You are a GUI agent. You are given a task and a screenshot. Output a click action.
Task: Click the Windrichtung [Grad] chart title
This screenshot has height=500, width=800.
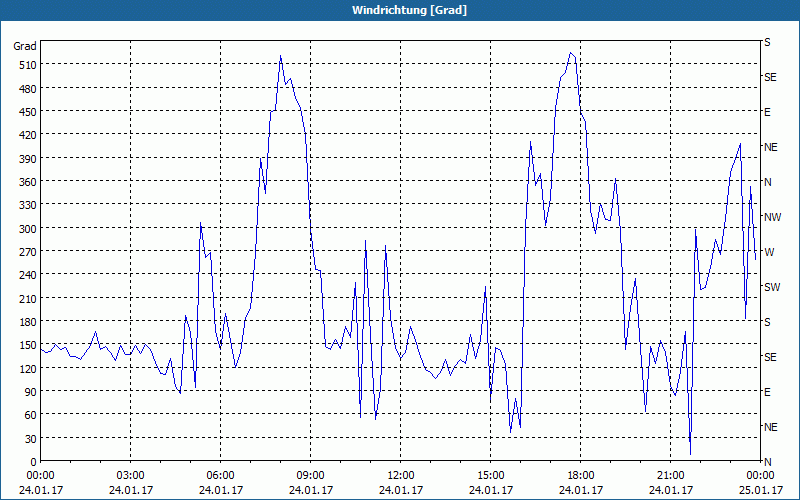409,10
